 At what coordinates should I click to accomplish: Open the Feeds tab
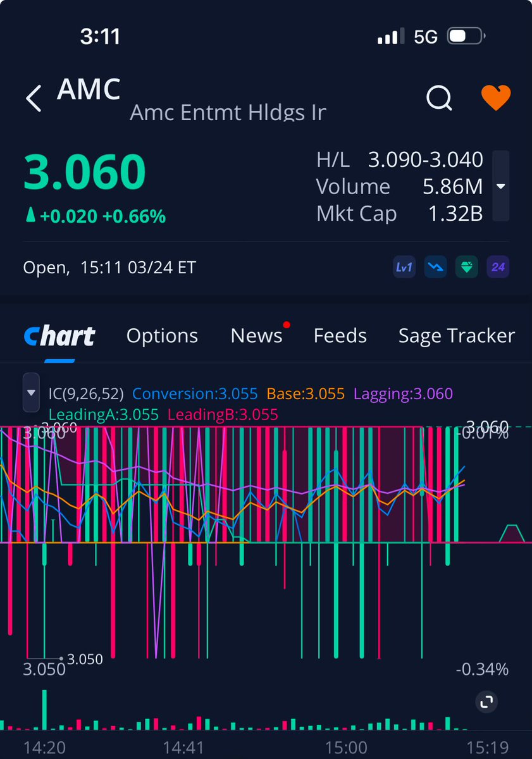[340, 336]
